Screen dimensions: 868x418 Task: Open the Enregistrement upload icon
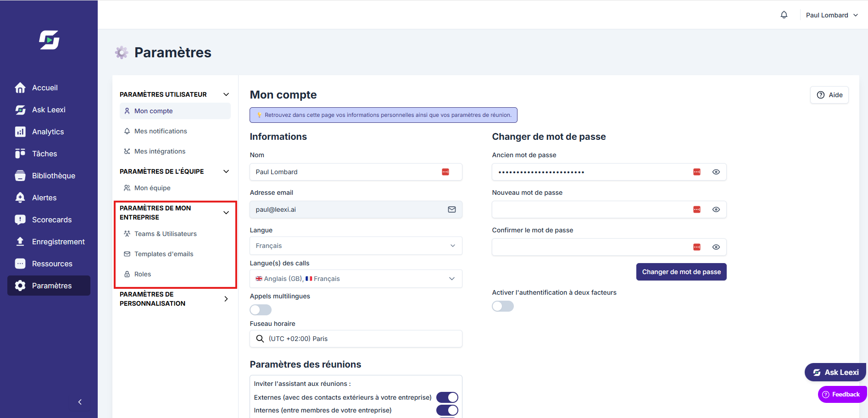pyautogui.click(x=20, y=242)
